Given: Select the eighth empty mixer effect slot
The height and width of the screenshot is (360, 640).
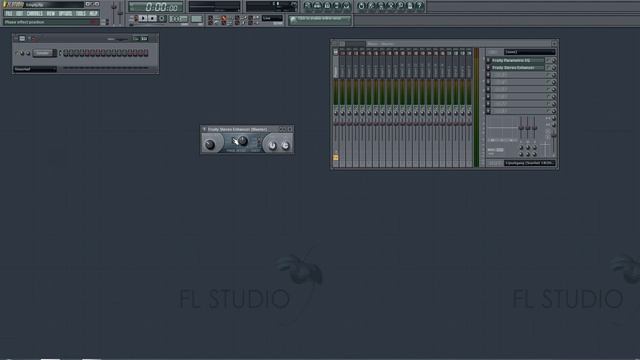Looking at the screenshot, I should point(518,111).
